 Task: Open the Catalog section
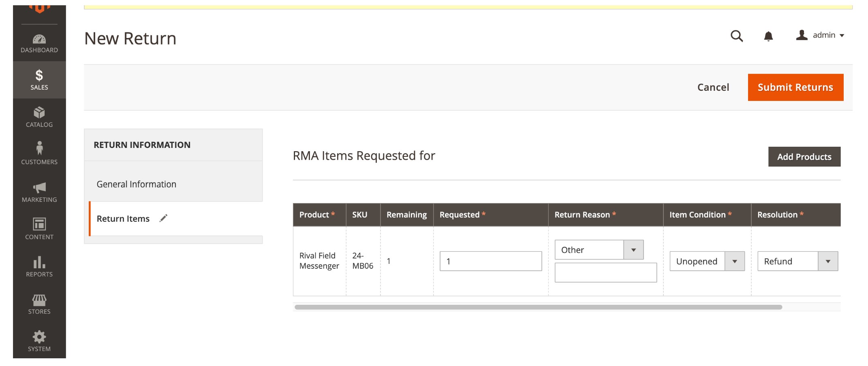pos(39,117)
